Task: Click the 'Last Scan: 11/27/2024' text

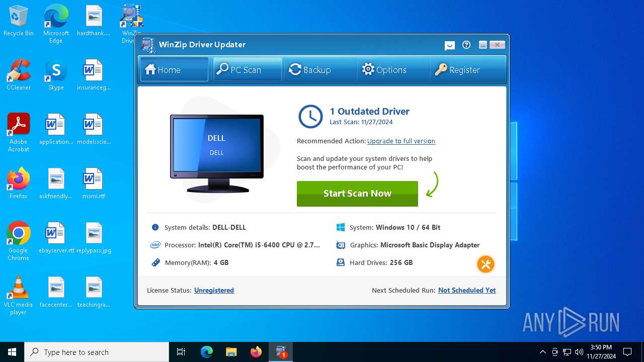Action: coord(361,122)
